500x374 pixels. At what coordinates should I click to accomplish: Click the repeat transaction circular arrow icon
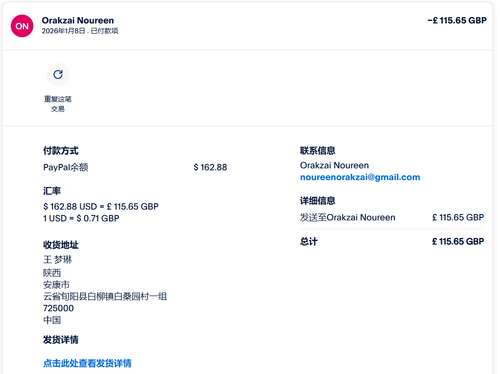coord(58,74)
